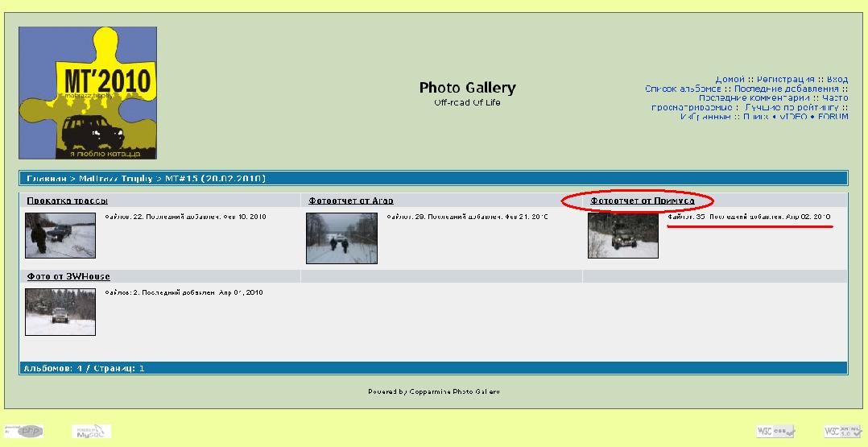This screenshot has width=868, height=447.
Task: Open the Фото от 3WHouse thumbnail image
Action: (60, 312)
